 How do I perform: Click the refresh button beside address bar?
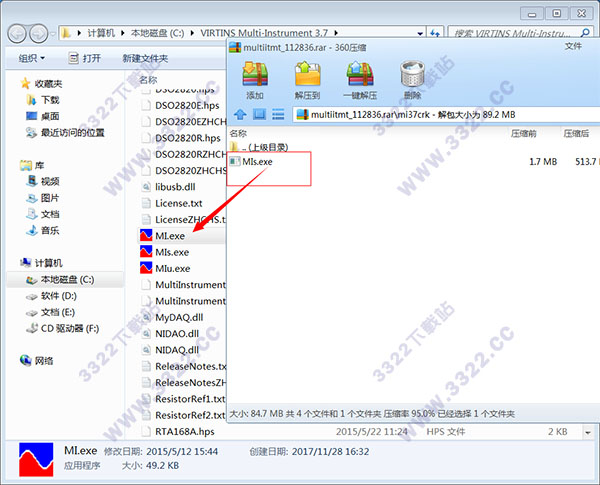click(x=435, y=34)
